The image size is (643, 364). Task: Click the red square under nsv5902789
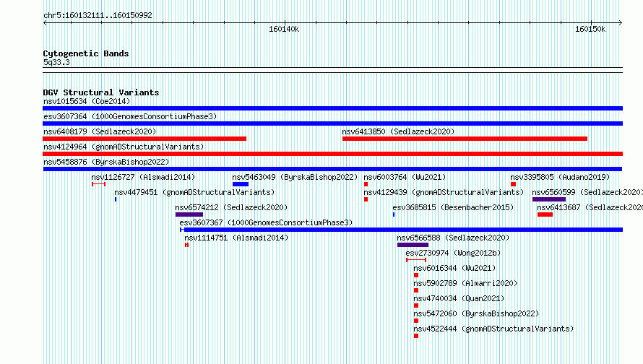[x=416, y=290]
